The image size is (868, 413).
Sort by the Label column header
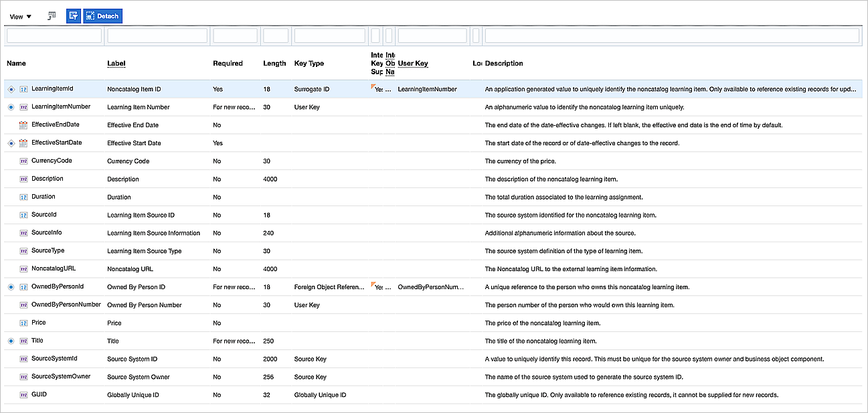tap(116, 64)
